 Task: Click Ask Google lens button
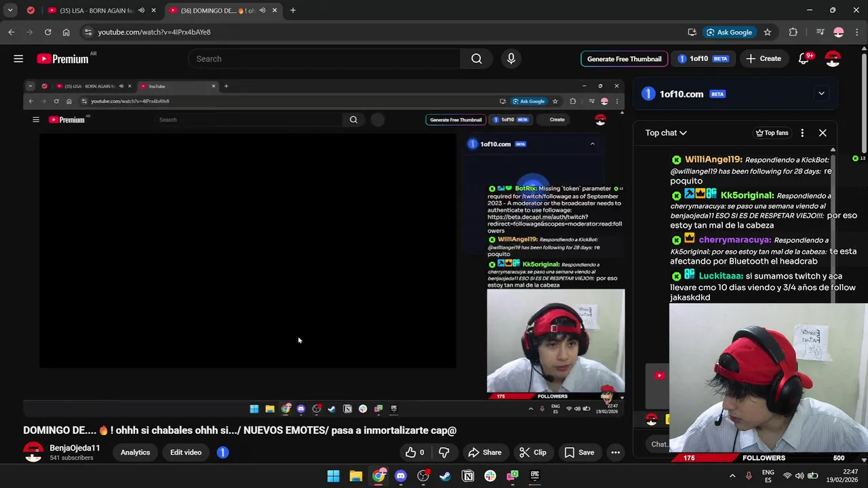pyautogui.click(x=729, y=32)
